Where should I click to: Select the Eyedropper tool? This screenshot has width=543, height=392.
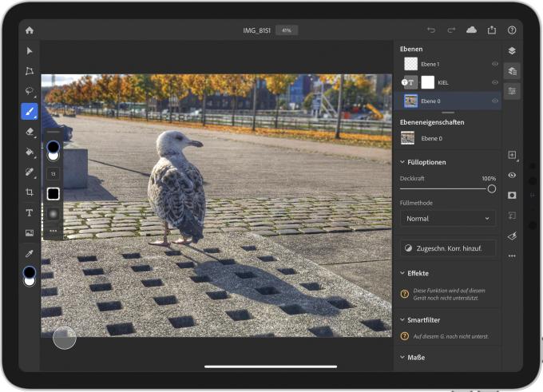30,254
